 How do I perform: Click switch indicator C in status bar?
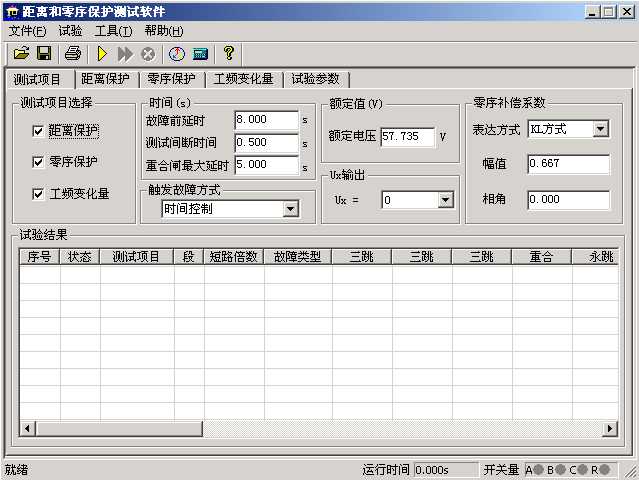click(x=583, y=470)
